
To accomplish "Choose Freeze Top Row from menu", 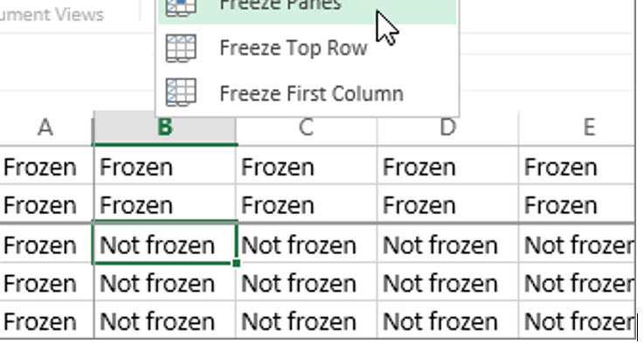I will coord(308,48).
